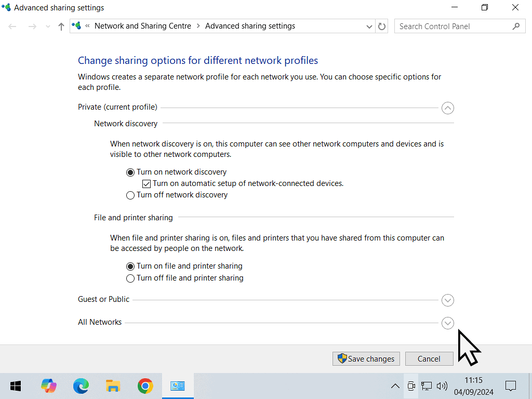Select Turn off file and printer sharing
Viewport: 532px width, 399px height.
click(x=130, y=278)
